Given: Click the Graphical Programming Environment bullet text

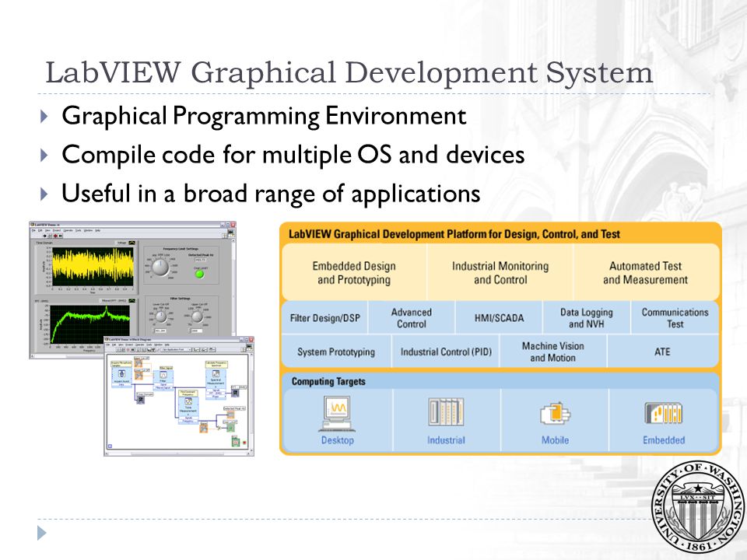Looking at the screenshot, I should (264, 116).
